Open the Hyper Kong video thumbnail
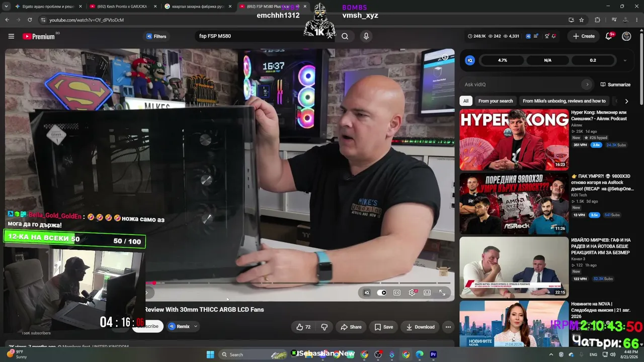This screenshot has width=644, height=362. (x=514, y=140)
